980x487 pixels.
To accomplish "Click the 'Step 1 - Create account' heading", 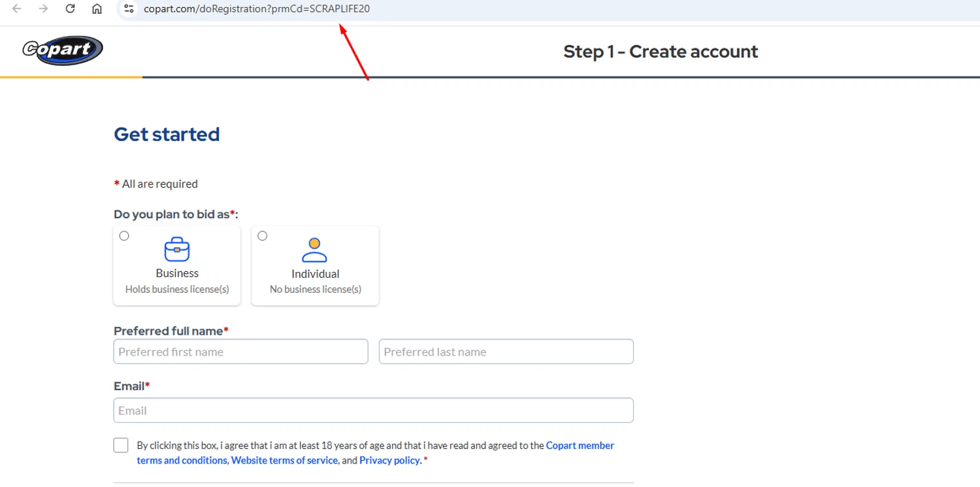I will point(661,52).
